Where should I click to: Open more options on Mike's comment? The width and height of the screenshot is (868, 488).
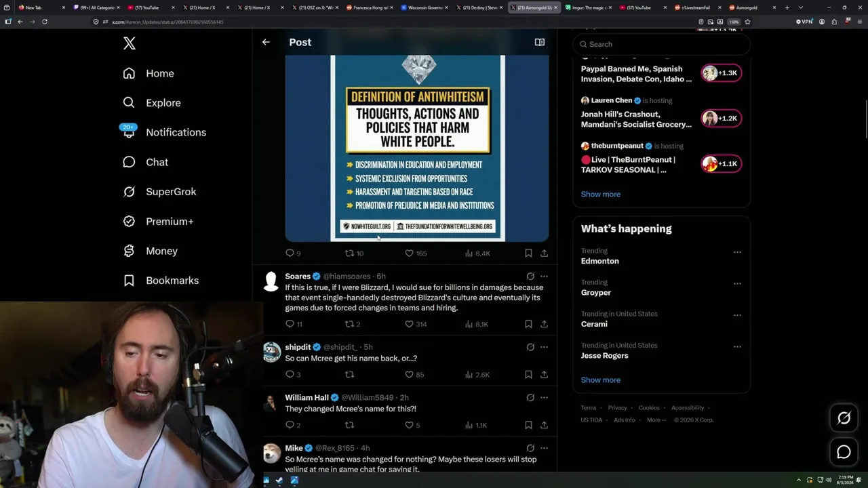point(544,448)
